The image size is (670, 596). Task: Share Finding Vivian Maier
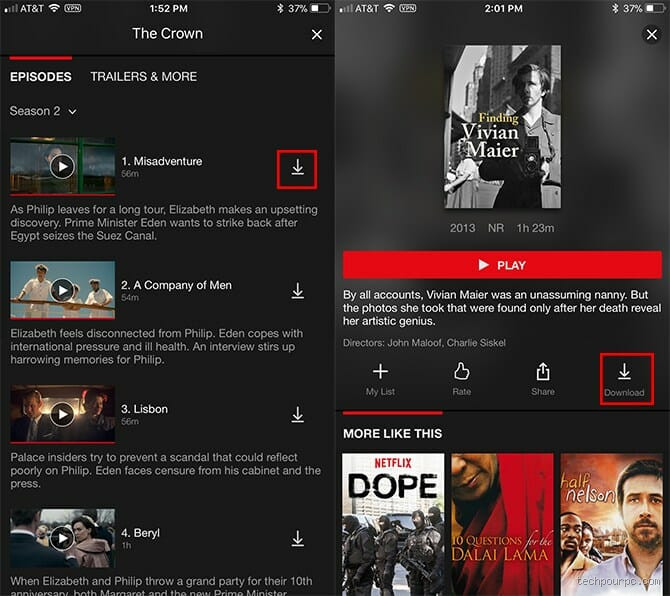tap(543, 379)
